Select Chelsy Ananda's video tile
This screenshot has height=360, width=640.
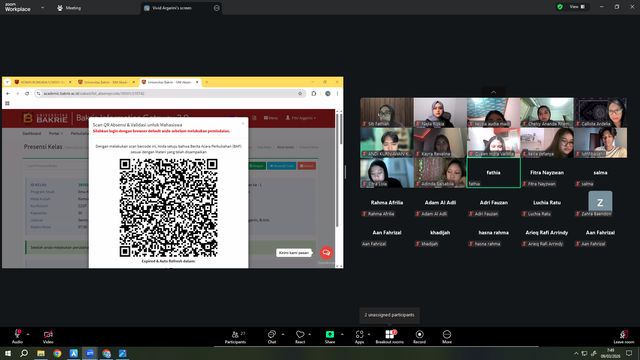pyautogui.click(x=547, y=112)
